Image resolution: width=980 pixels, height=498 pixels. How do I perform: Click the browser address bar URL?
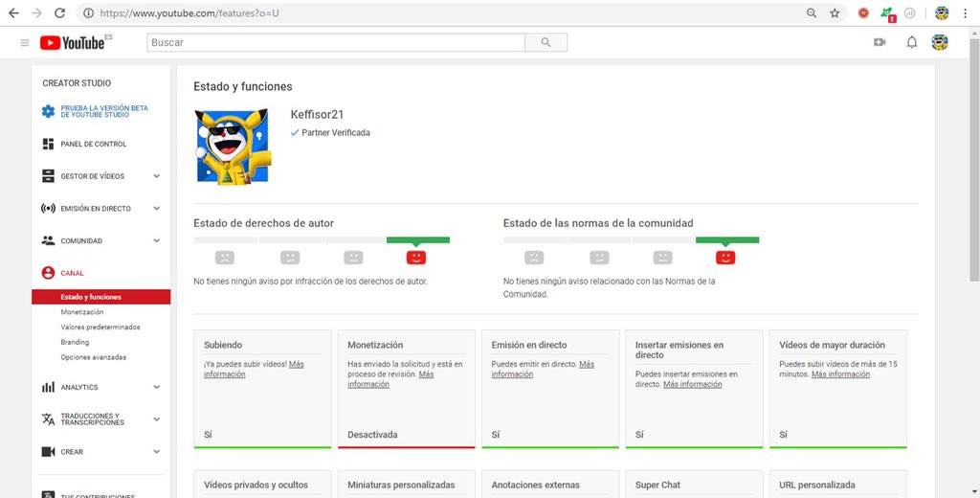tap(189, 13)
